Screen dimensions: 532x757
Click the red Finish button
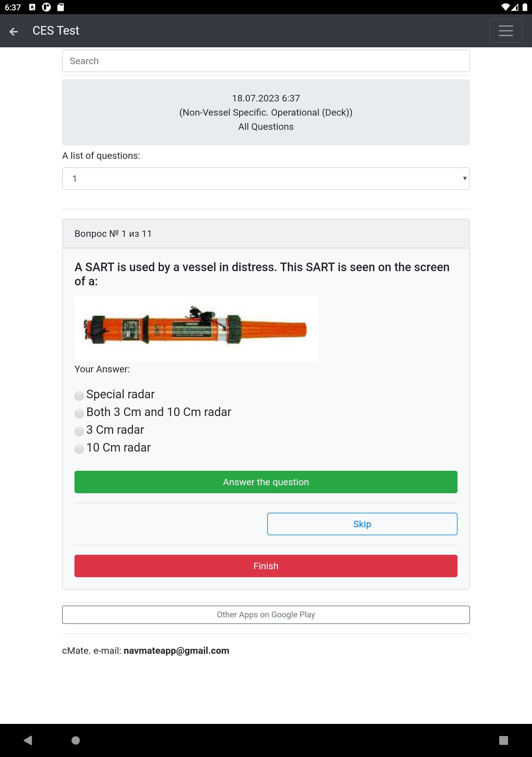tap(266, 566)
